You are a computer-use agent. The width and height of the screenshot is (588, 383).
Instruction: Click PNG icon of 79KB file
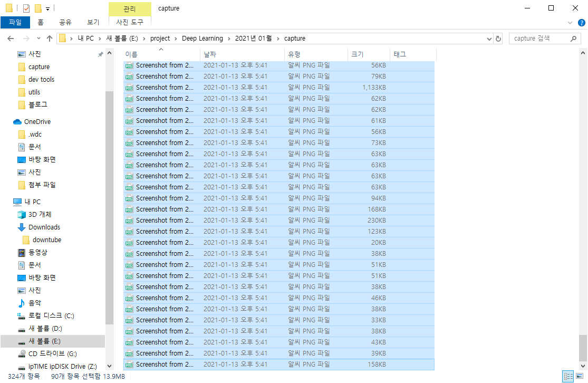click(129, 76)
